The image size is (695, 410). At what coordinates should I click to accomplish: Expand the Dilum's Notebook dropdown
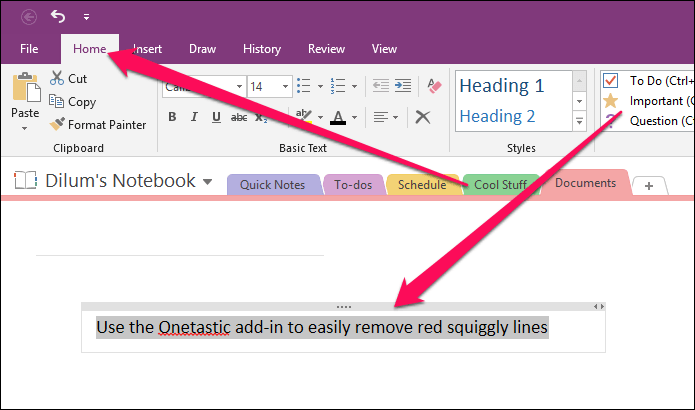pos(207,181)
